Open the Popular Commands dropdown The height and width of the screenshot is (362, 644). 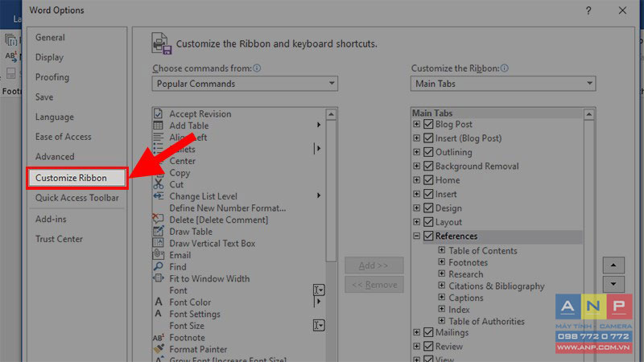[245, 84]
